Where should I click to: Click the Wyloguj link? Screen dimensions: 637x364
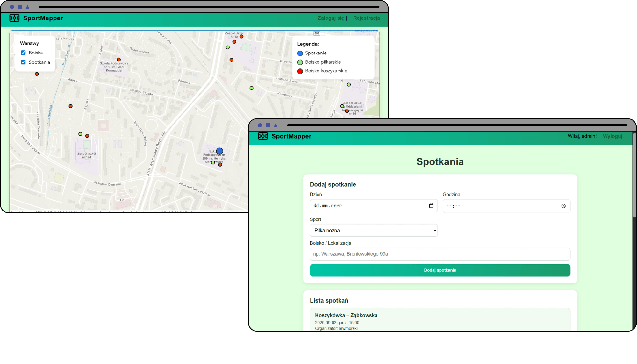pyautogui.click(x=612, y=136)
